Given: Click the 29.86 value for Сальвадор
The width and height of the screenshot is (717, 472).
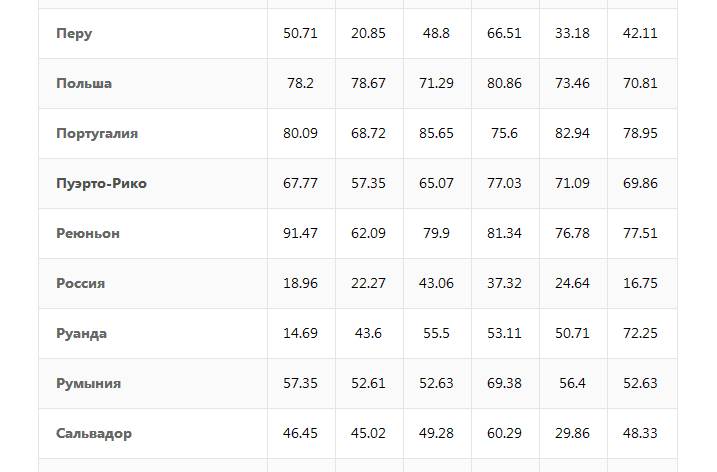Looking at the screenshot, I should click(x=572, y=433).
